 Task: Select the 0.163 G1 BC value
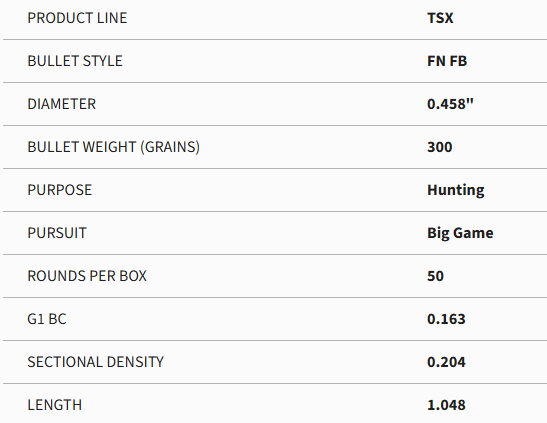446,319
